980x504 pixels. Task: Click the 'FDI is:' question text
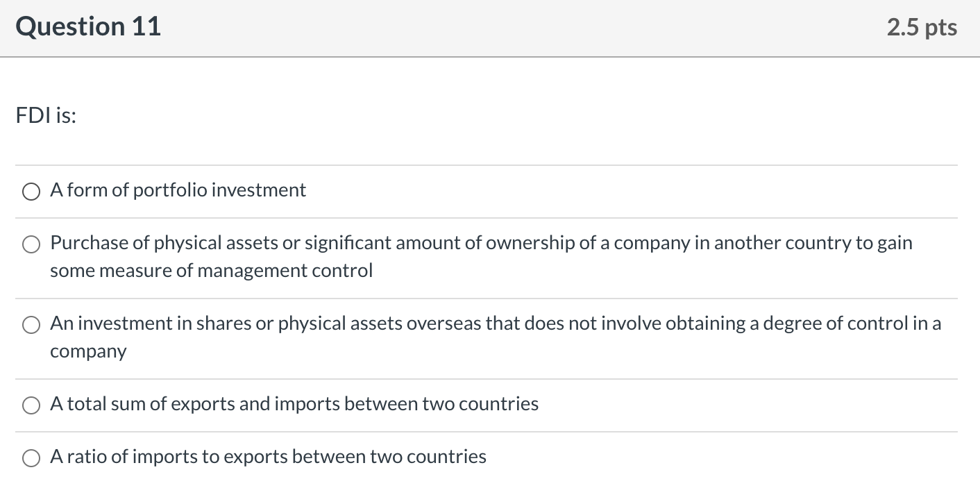tap(46, 115)
